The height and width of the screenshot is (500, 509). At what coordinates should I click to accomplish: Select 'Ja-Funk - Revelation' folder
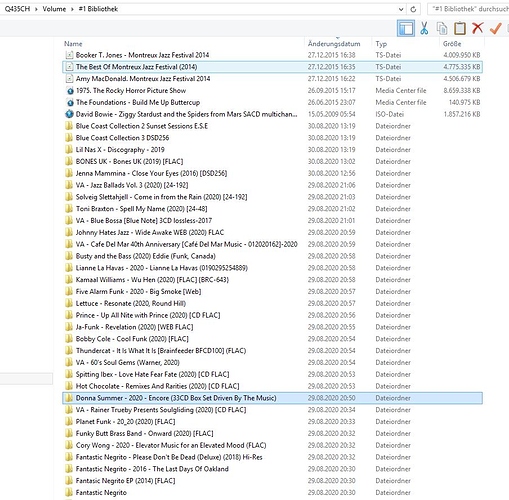click(x=134, y=327)
